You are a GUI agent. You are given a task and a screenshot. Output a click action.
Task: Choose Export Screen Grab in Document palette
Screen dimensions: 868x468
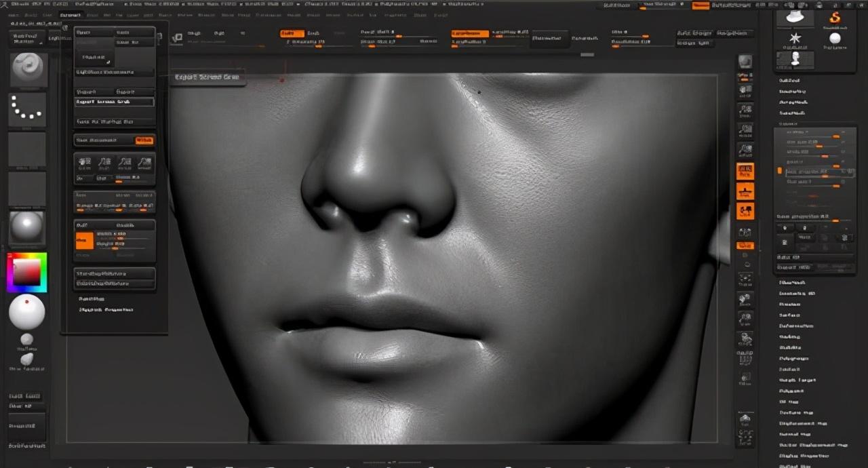pos(114,102)
